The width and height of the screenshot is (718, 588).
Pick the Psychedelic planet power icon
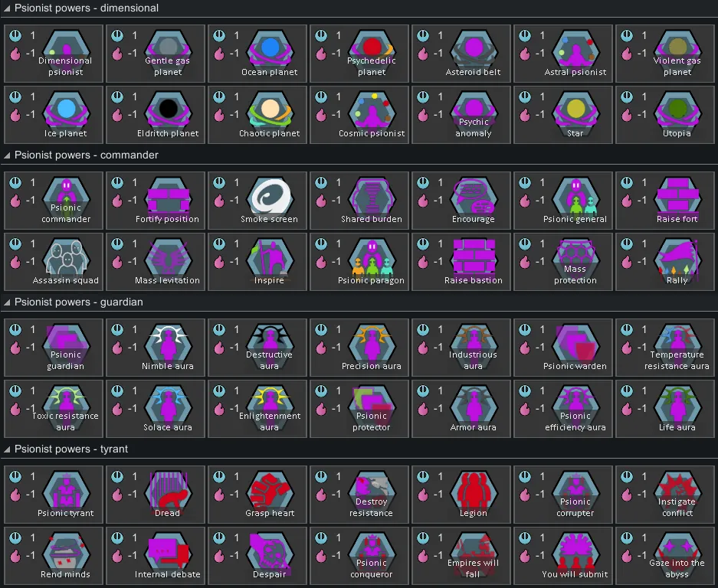372,48
